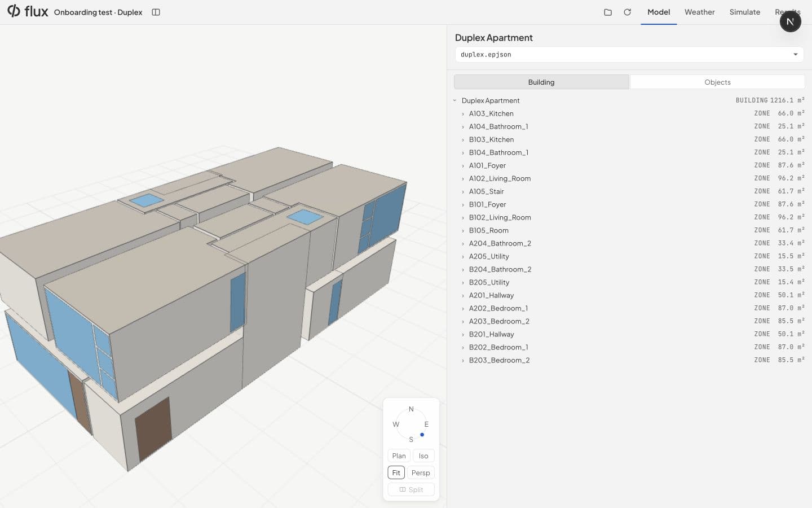Image resolution: width=812 pixels, height=508 pixels.
Task: Select the A202_Bedroom_1 row
Action: [x=629, y=308]
